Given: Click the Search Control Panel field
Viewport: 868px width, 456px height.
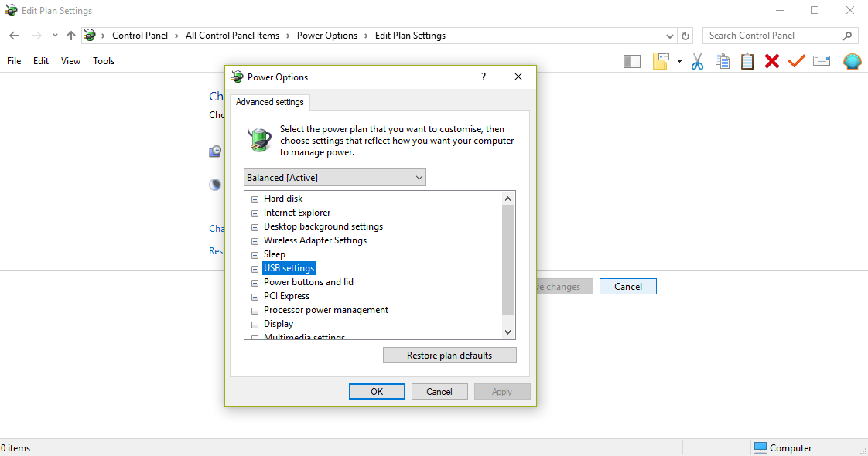Looking at the screenshot, I should coord(772,36).
